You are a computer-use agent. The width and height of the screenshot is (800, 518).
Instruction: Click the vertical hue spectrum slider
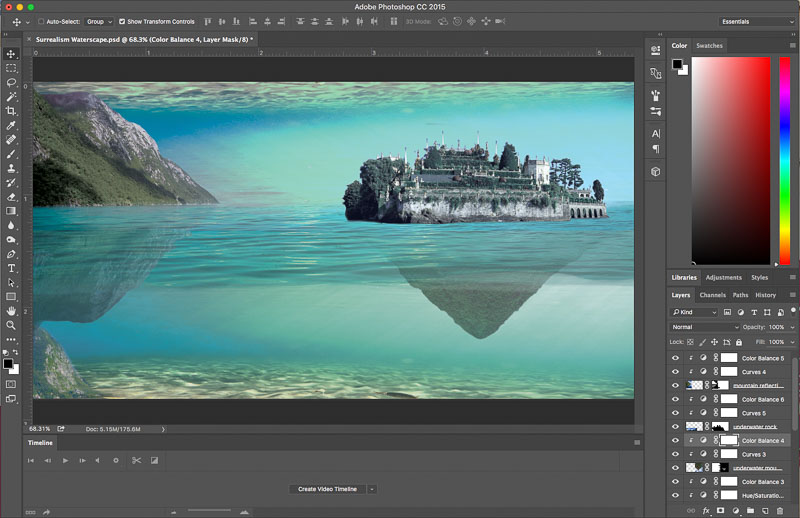(x=785, y=160)
